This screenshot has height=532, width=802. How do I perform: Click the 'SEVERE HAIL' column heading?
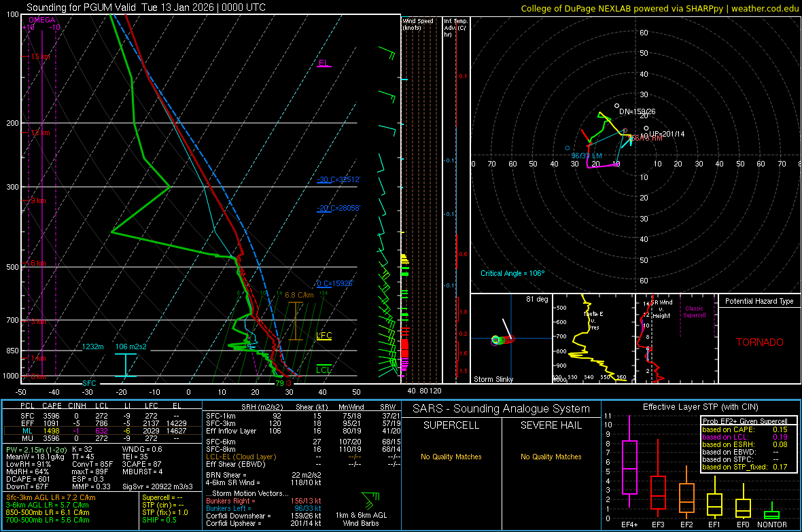[x=551, y=425]
